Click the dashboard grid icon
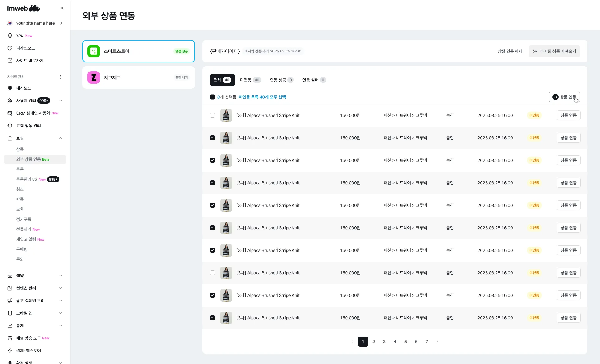Screen dimensions: 600x364 tap(10, 88)
